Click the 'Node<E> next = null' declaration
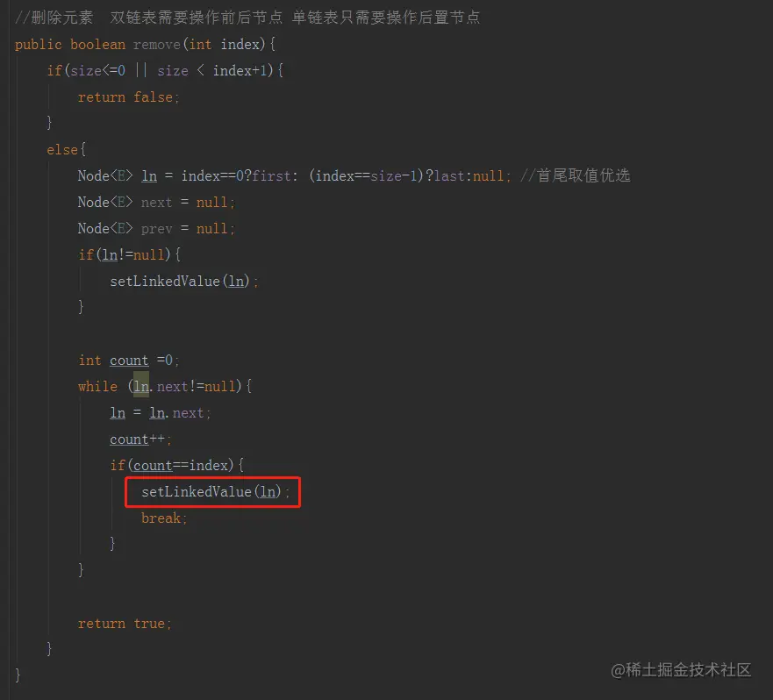The image size is (773, 700). [x=156, y=202]
